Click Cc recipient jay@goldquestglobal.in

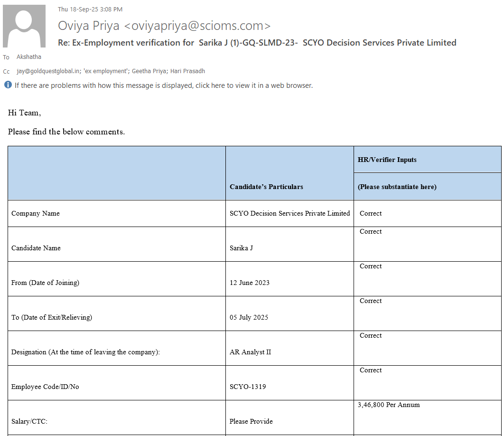tap(48, 71)
